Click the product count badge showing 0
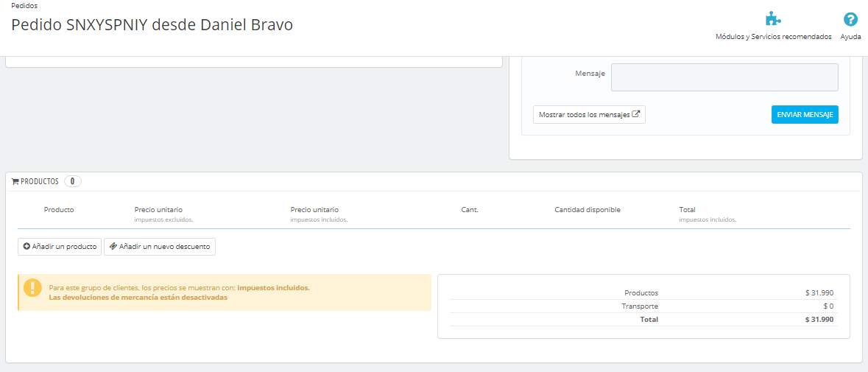The image size is (868, 372). (x=73, y=181)
